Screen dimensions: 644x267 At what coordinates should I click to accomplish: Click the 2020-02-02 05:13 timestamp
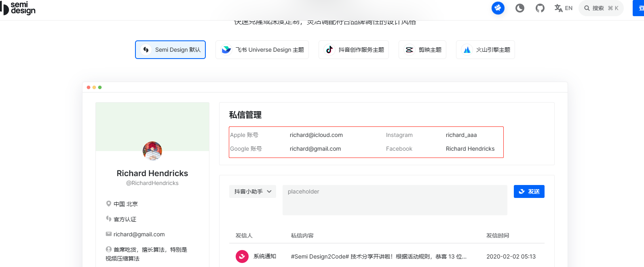(511, 256)
